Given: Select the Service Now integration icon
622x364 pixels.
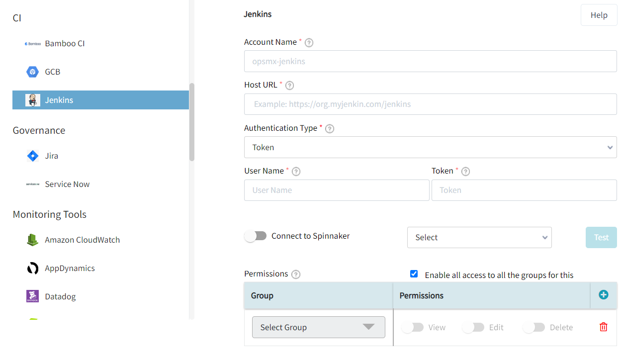Looking at the screenshot, I should (32, 183).
